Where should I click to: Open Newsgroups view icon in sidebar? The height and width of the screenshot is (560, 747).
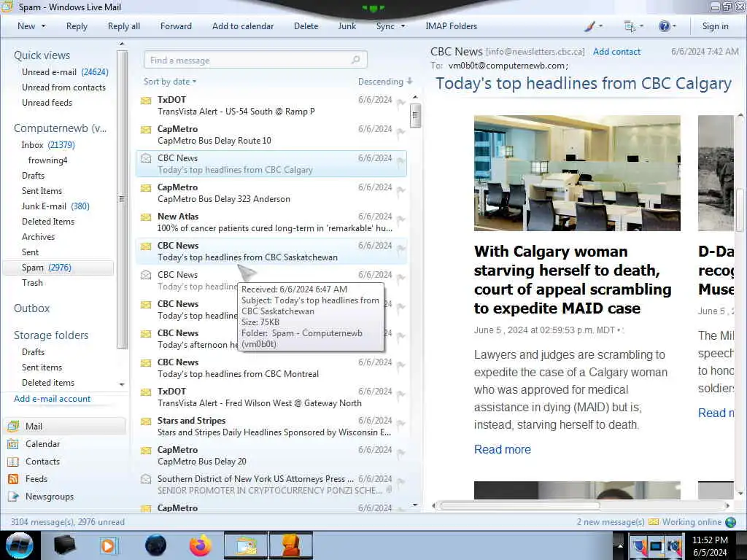point(13,497)
